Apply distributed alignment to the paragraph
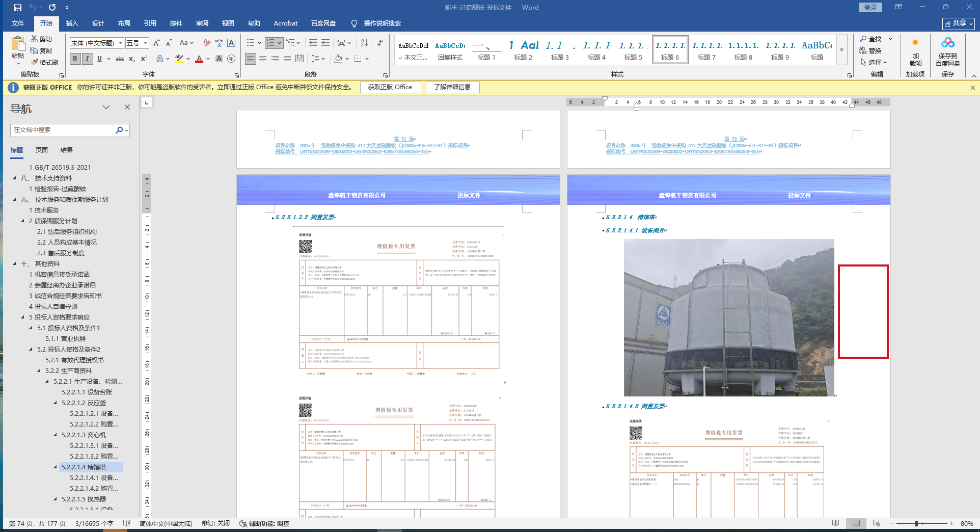 (300, 59)
